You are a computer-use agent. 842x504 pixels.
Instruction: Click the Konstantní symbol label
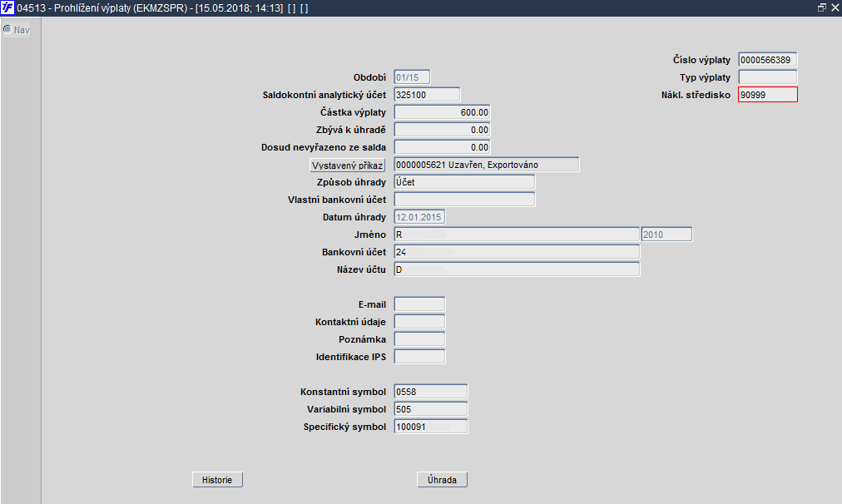pos(343,392)
